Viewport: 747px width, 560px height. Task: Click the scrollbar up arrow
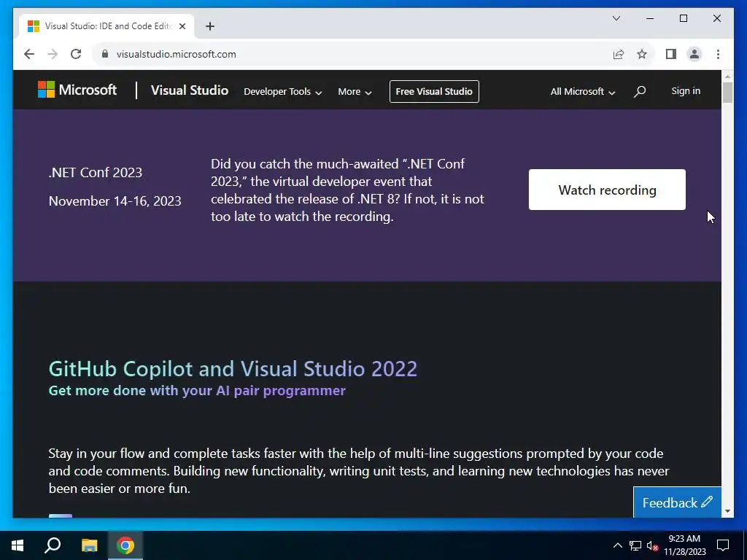tap(727, 76)
